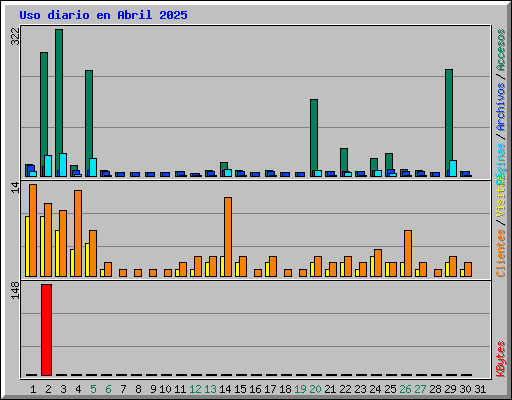
Task: Click the tallest green Accesos bar on day 3
Action: click(x=59, y=103)
